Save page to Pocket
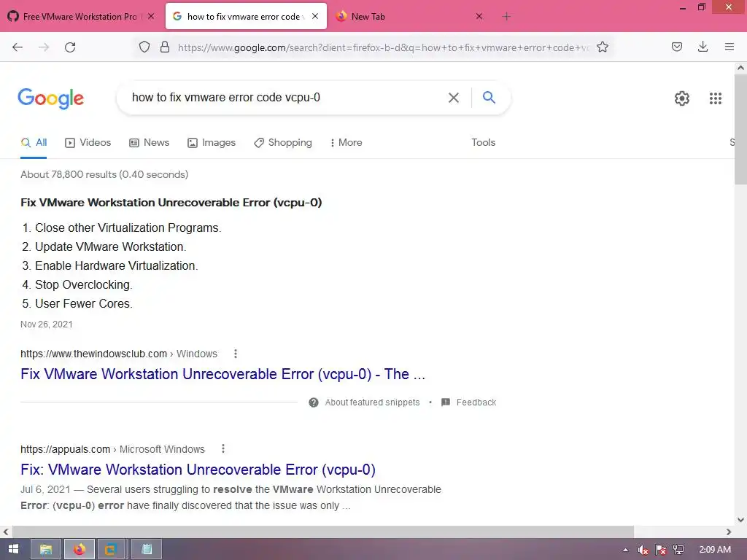Viewport: 747px width, 560px height. tap(677, 47)
